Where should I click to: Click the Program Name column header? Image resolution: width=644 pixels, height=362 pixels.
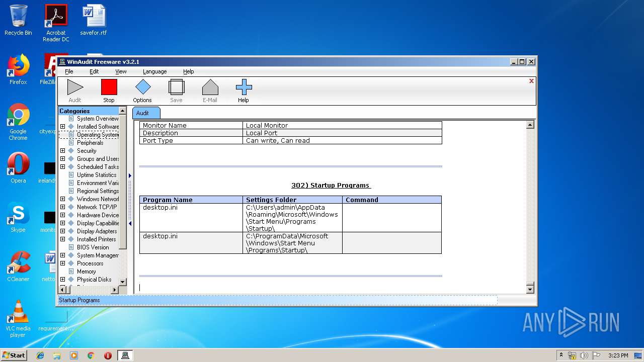pos(191,200)
